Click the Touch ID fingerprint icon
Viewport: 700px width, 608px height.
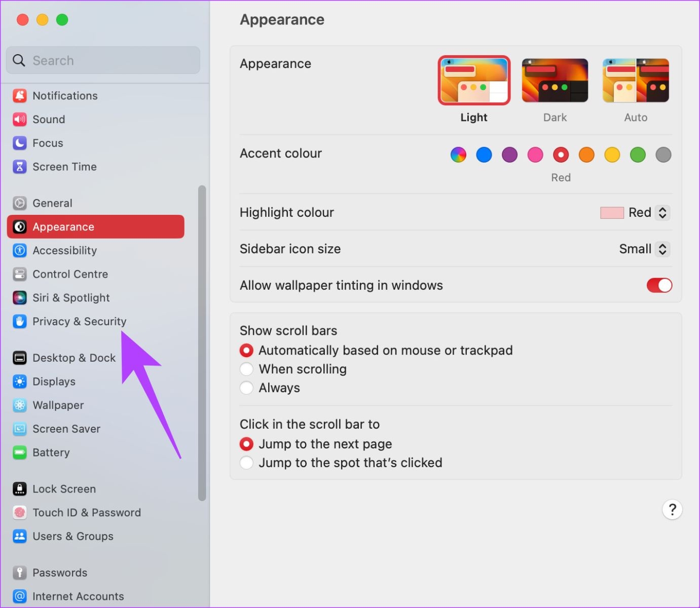tap(20, 513)
